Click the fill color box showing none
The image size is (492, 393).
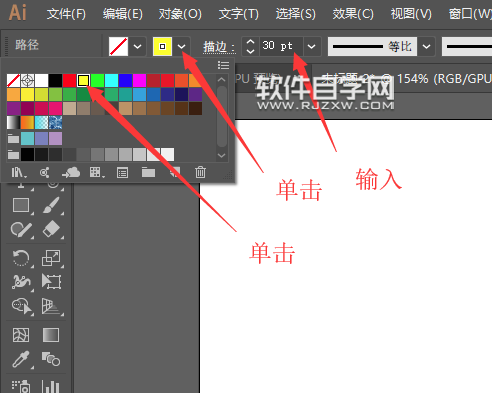[x=118, y=46]
